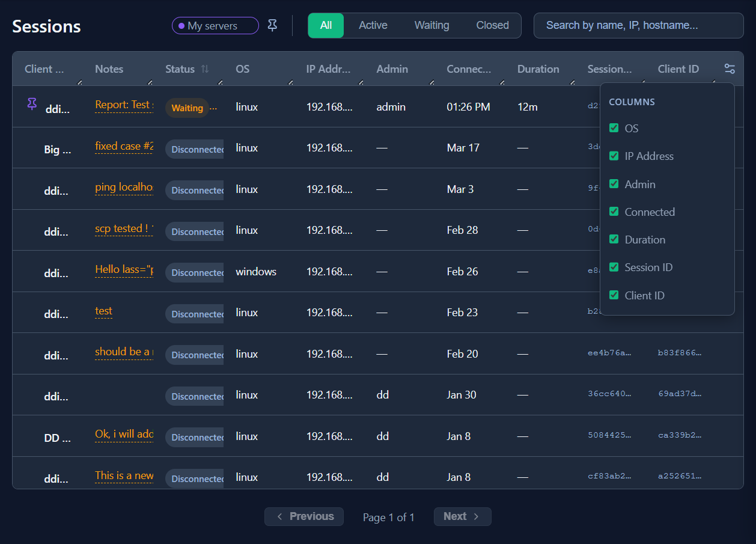This screenshot has width=756, height=544.
Task: Toggle the Connected column checkbox
Action: (614, 212)
